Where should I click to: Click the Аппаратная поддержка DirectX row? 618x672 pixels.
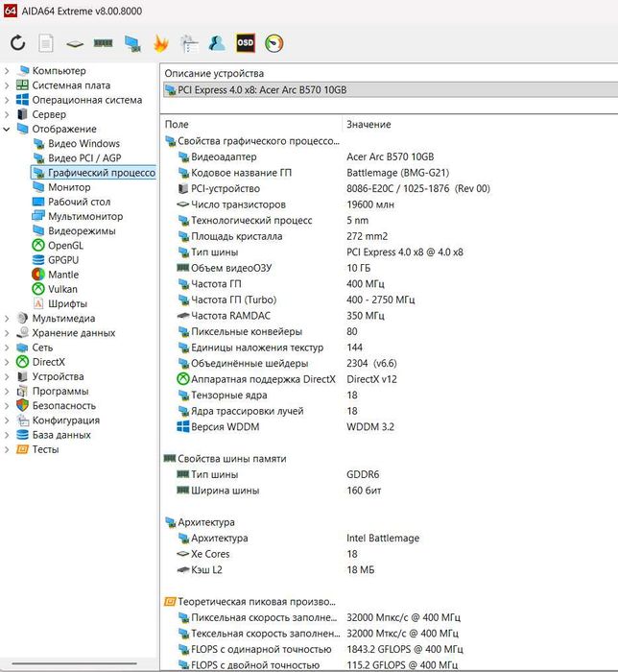click(x=390, y=379)
